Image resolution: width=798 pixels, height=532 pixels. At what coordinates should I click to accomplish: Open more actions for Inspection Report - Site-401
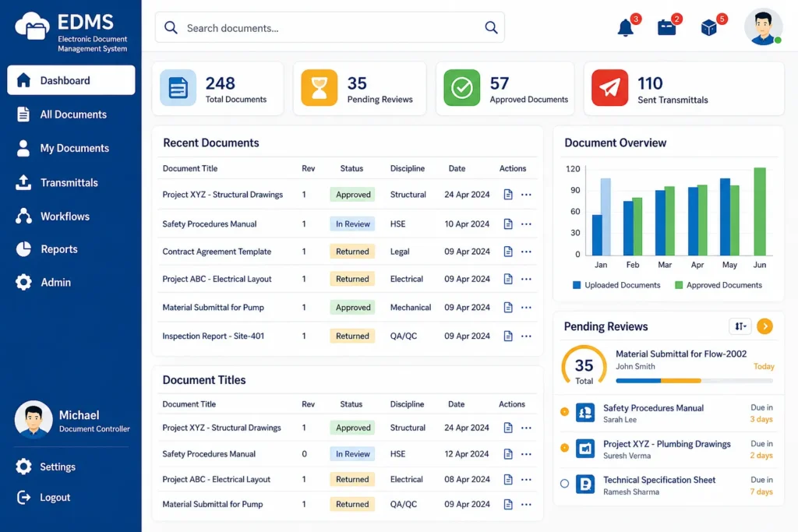click(x=526, y=336)
